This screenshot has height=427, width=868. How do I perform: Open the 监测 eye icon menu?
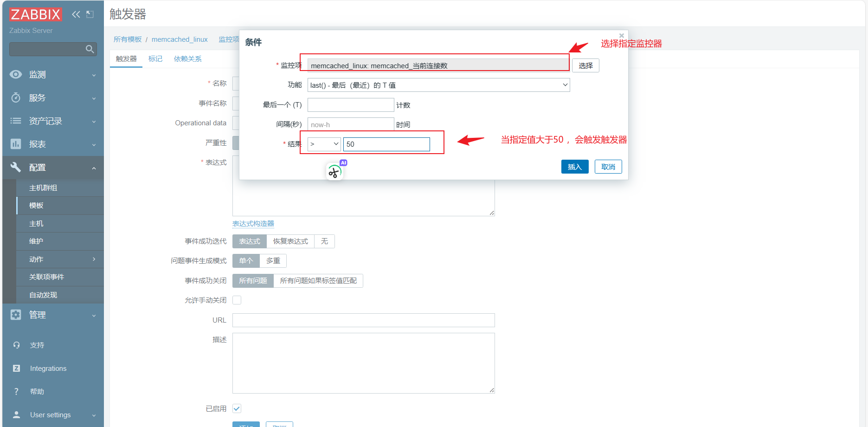point(16,74)
